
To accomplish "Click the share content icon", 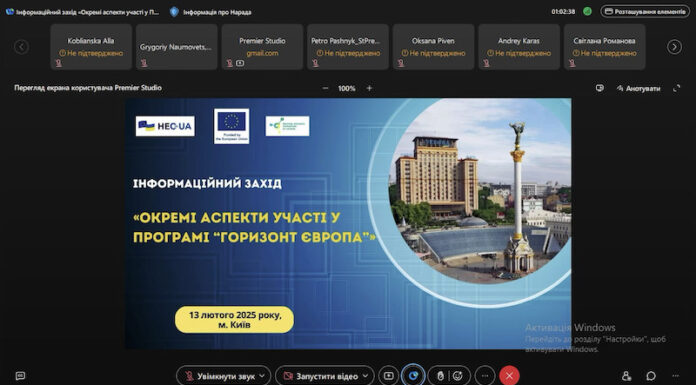I will (x=388, y=376).
